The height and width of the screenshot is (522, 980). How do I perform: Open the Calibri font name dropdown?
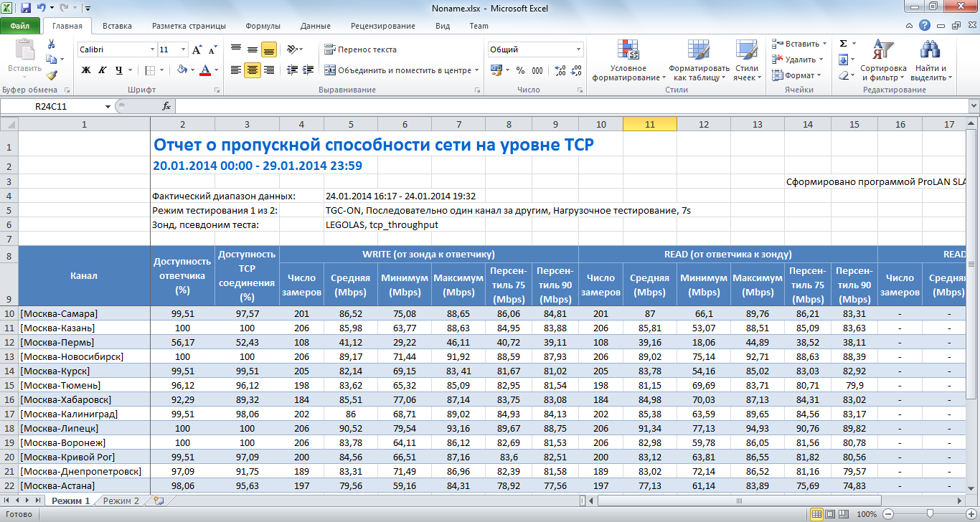[152, 49]
